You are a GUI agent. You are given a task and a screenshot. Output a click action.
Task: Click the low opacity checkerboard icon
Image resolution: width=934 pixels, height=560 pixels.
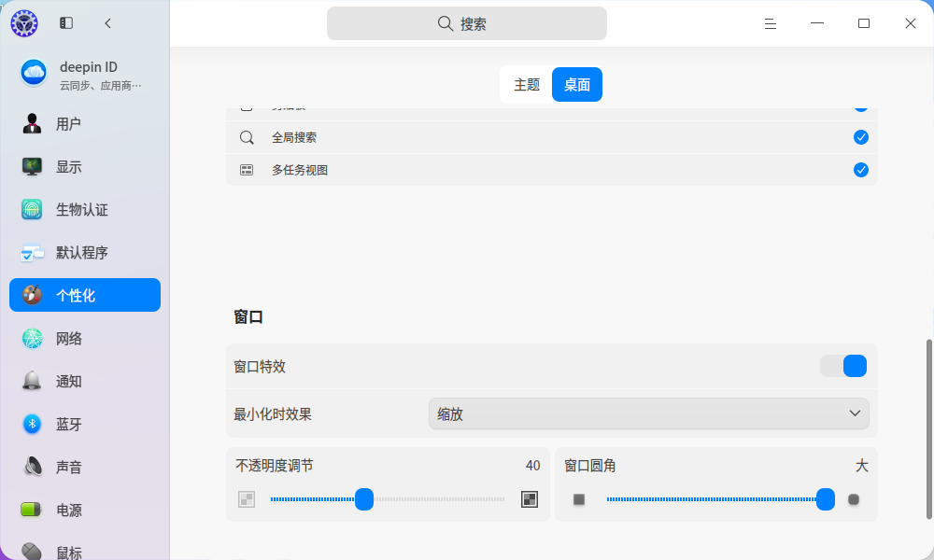(x=247, y=499)
